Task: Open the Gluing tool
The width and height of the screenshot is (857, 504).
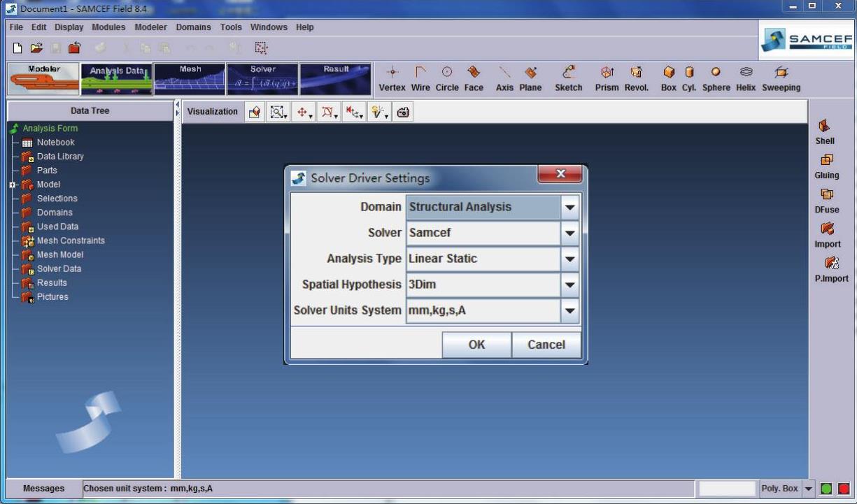Action: 826,166
